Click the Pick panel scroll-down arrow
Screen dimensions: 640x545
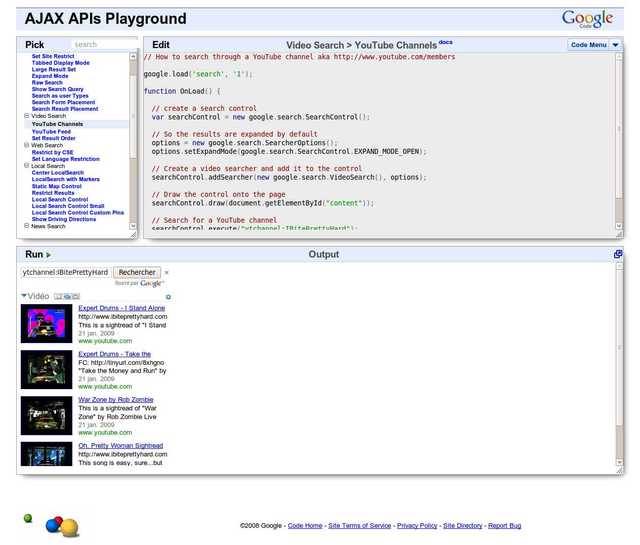click(133, 226)
